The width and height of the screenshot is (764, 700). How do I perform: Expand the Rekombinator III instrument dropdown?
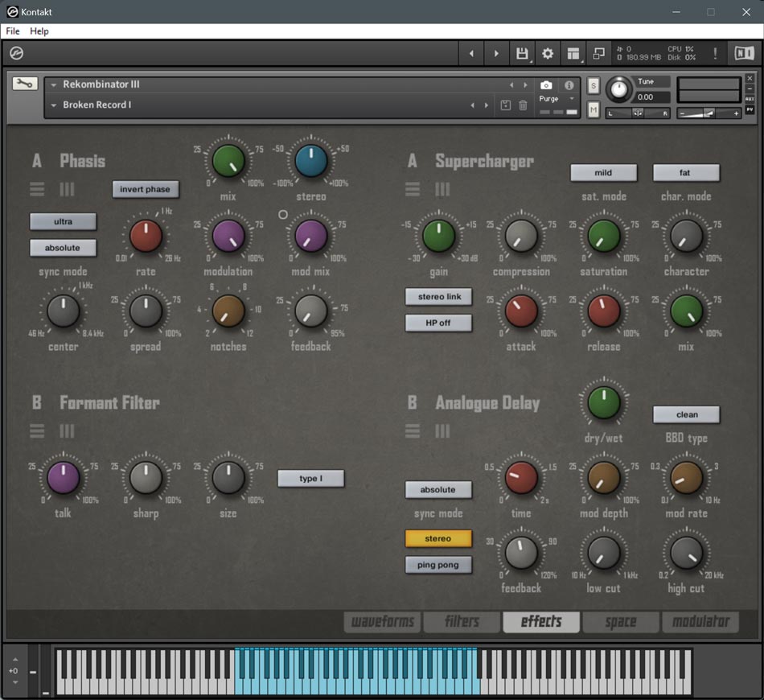click(54, 84)
